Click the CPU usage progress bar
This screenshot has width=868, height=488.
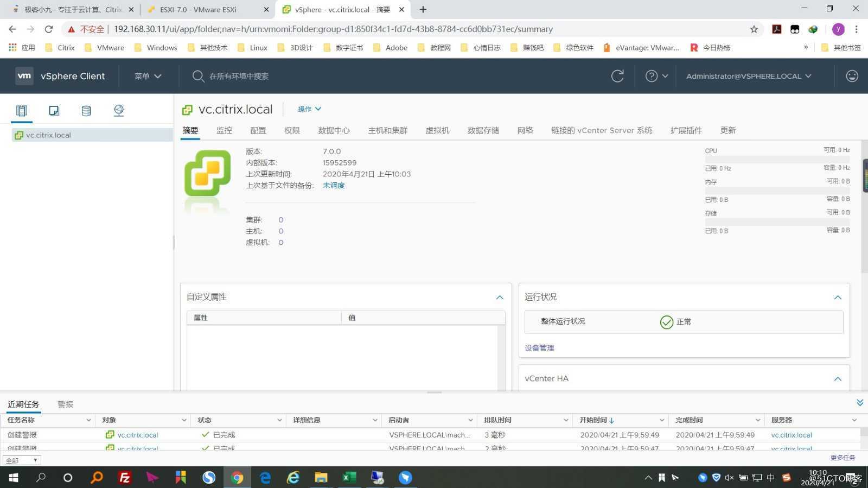pos(777,160)
